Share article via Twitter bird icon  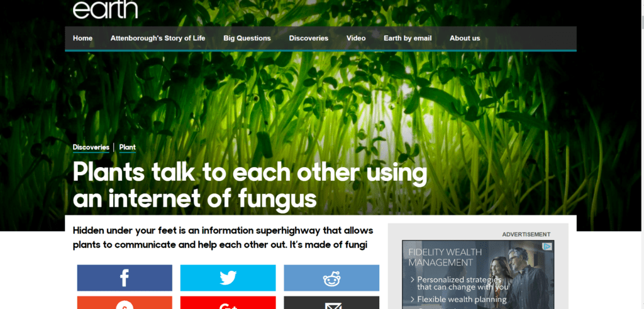tap(228, 278)
